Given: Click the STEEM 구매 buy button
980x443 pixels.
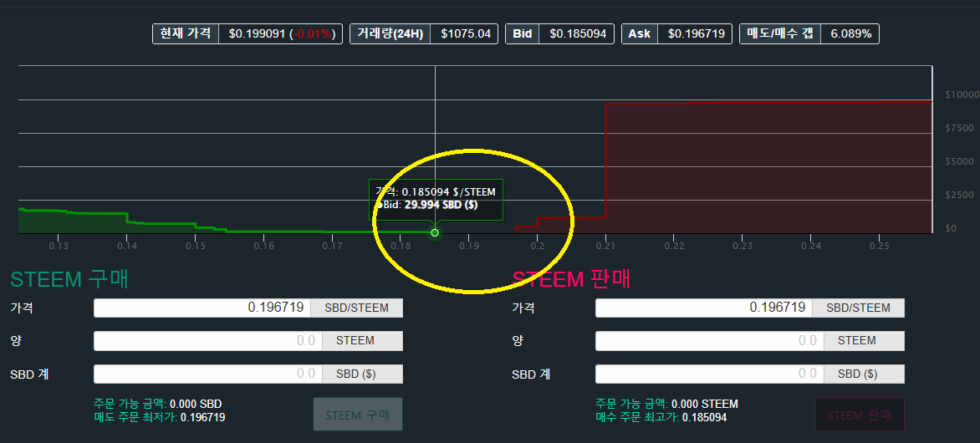Looking at the screenshot, I should (x=358, y=415).
